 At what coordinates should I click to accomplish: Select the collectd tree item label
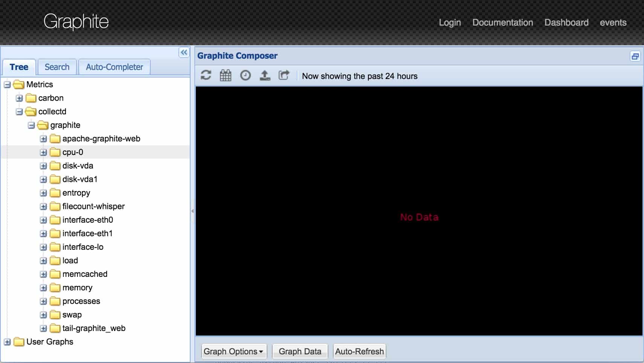(52, 111)
